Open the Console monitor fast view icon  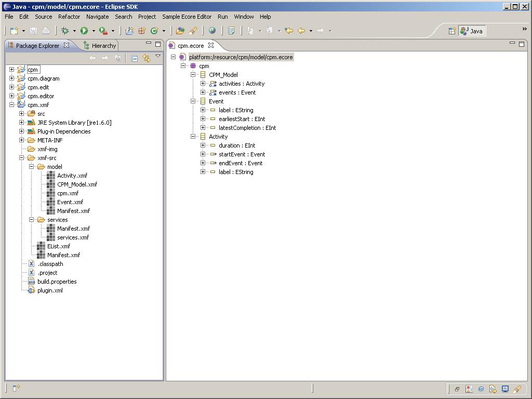click(505, 389)
